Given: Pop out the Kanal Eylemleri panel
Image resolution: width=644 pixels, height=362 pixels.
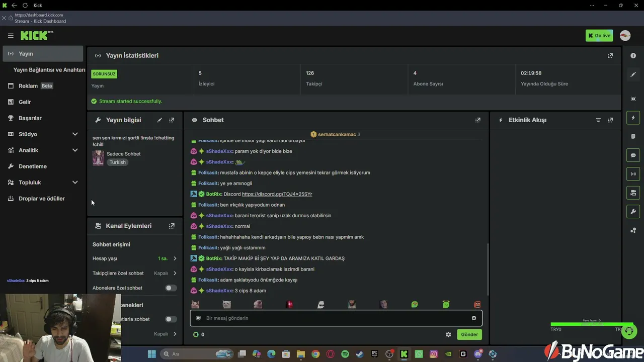Looking at the screenshot, I should pos(172,226).
